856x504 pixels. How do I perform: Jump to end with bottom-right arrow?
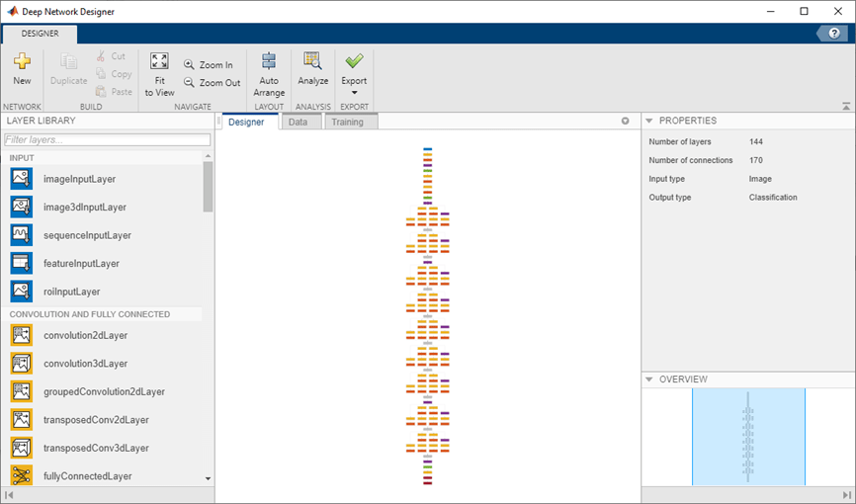[846, 495]
